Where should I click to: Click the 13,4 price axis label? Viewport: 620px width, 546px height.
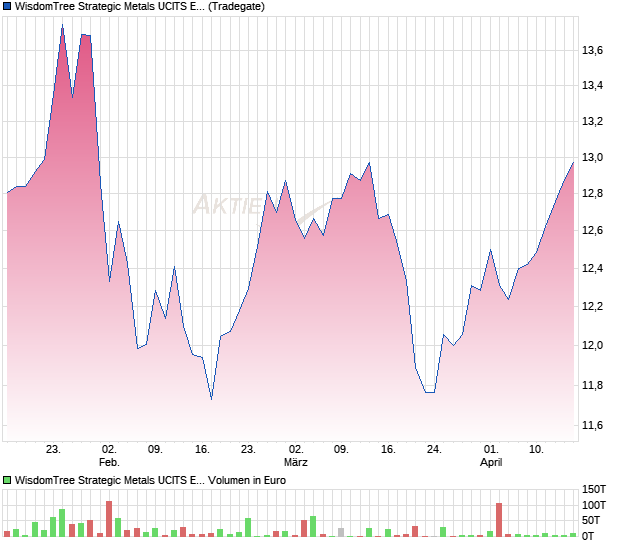click(592, 85)
